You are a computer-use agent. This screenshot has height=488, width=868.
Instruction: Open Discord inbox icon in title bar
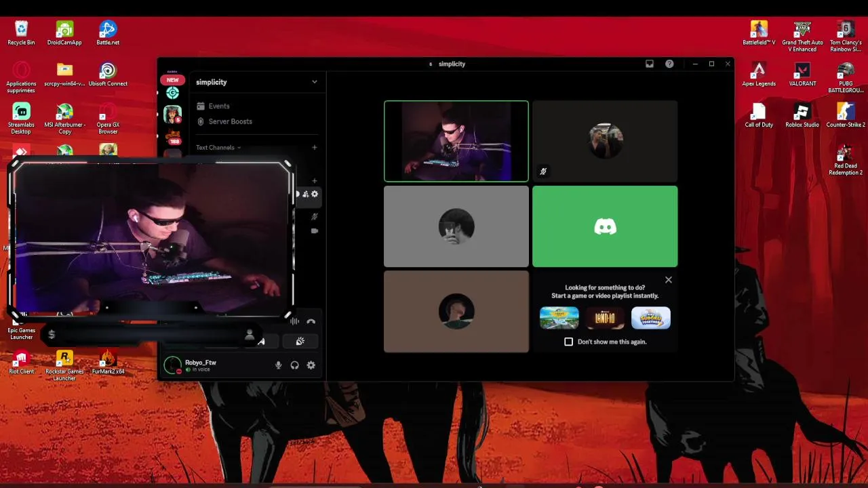(x=649, y=64)
